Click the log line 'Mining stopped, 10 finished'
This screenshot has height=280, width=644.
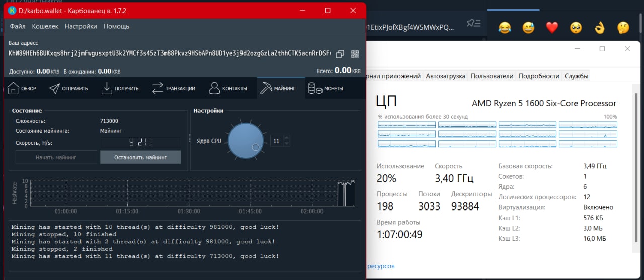tap(64, 234)
